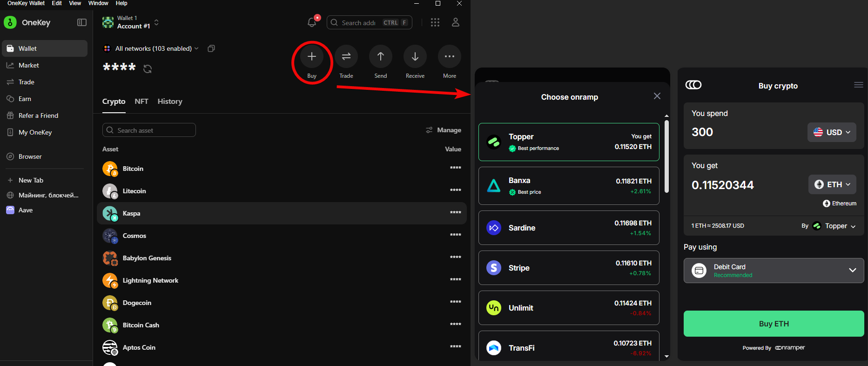The image size is (868, 366).
Task: Select the Unlimit onramp card
Action: click(569, 308)
